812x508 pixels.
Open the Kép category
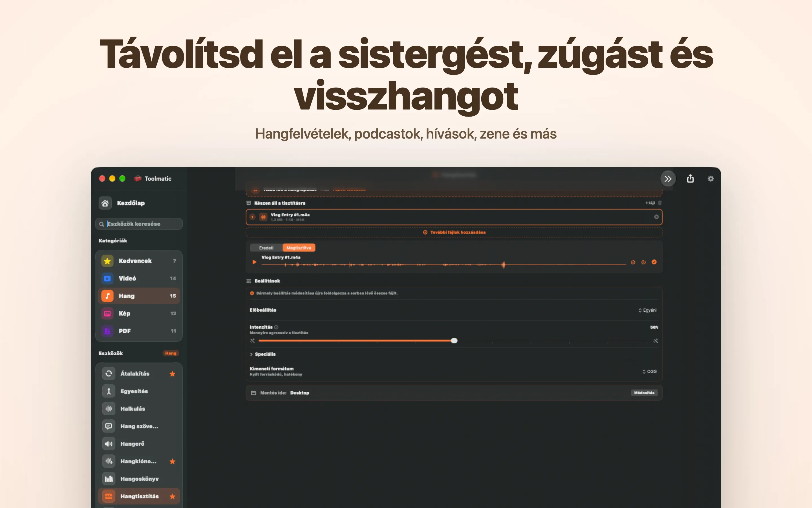[139, 313]
